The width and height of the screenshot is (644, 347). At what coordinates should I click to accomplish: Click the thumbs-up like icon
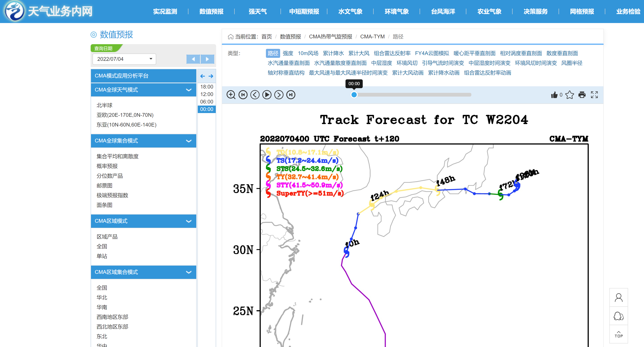(x=554, y=95)
